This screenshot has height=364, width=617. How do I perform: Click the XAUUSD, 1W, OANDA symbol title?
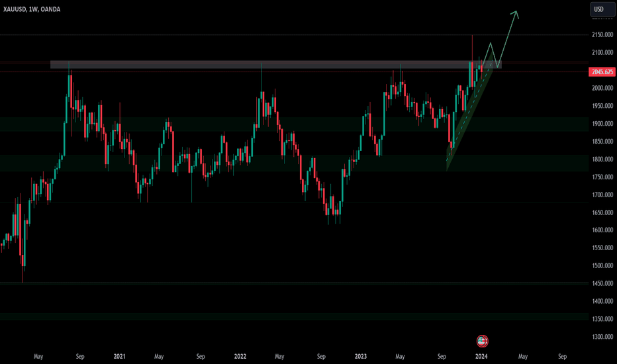point(32,9)
